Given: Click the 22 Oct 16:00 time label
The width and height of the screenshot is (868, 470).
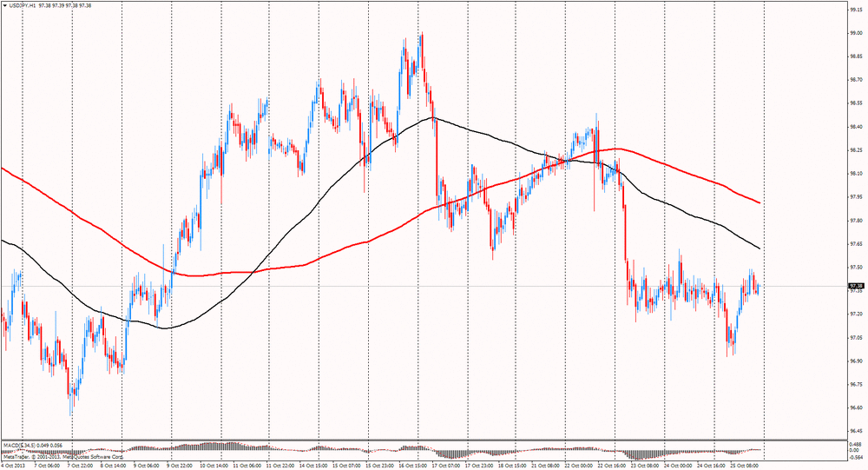Looking at the screenshot, I should pos(612,467).
